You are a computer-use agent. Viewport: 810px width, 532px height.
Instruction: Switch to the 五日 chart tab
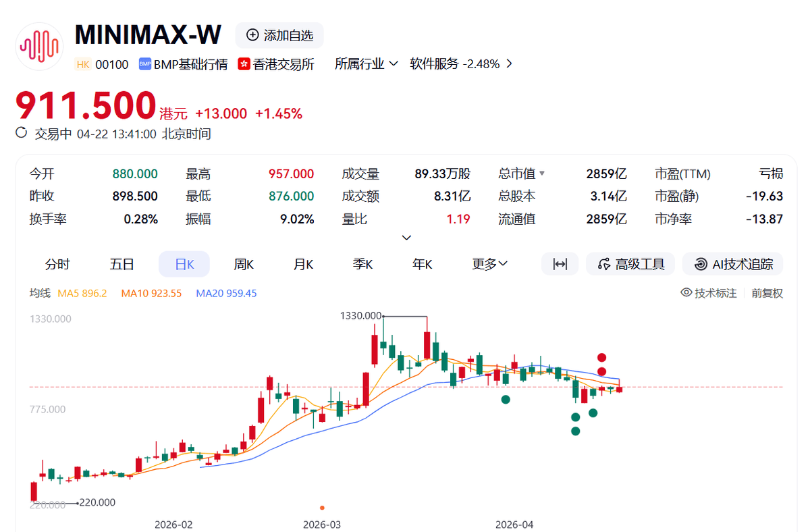(122, 265)
